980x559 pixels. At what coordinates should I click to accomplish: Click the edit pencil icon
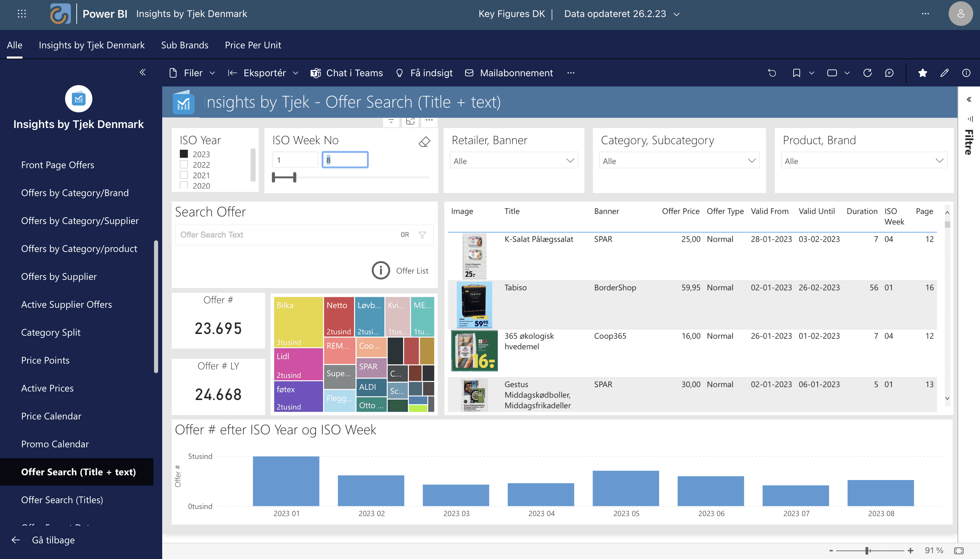(x=944, y=73)
